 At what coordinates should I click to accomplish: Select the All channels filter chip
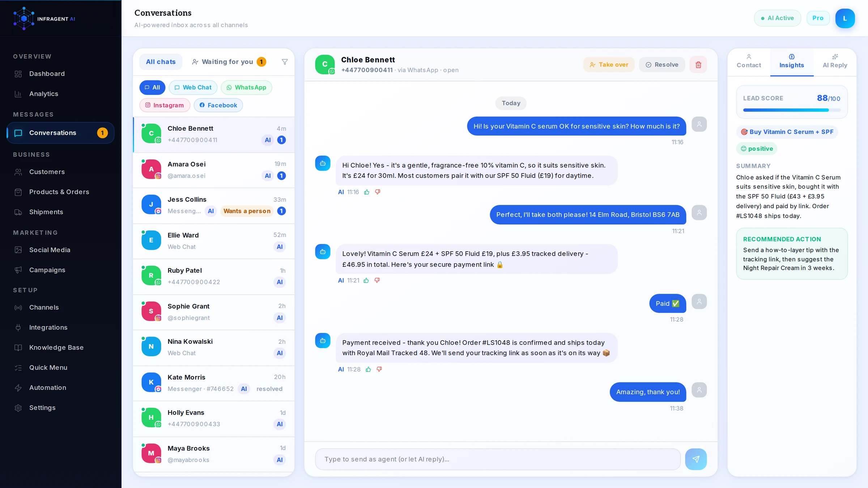tap(152, 87)
